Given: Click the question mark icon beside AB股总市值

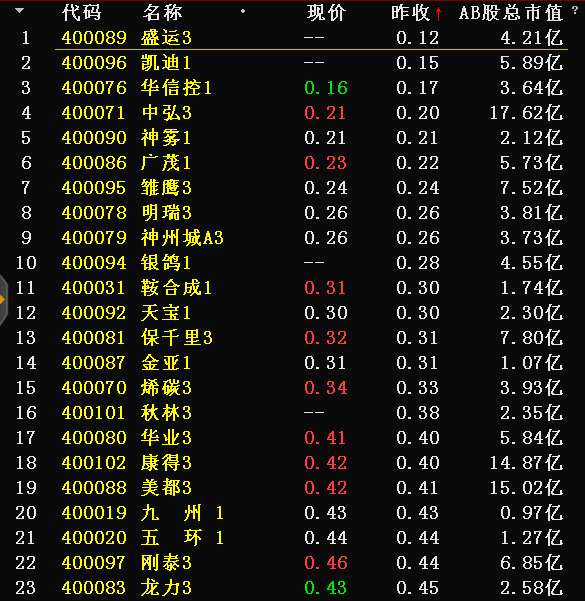Looking at the screenshot, I should [575, 10].
